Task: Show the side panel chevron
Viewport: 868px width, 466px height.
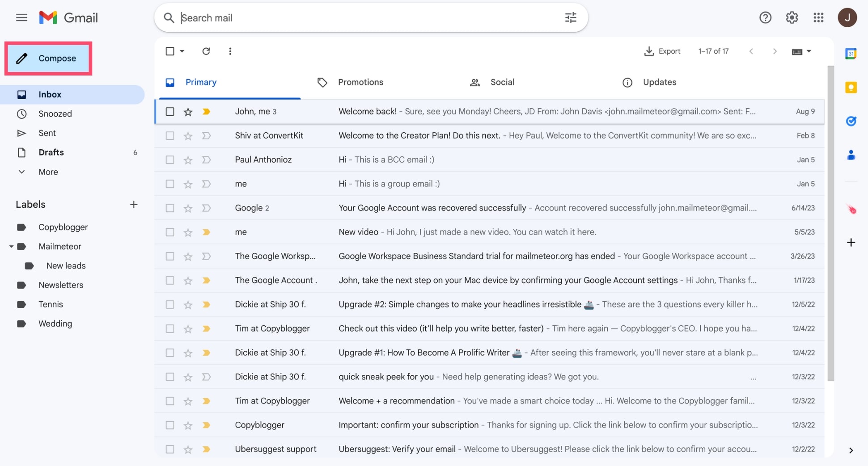Action: (x=851, y=450)
